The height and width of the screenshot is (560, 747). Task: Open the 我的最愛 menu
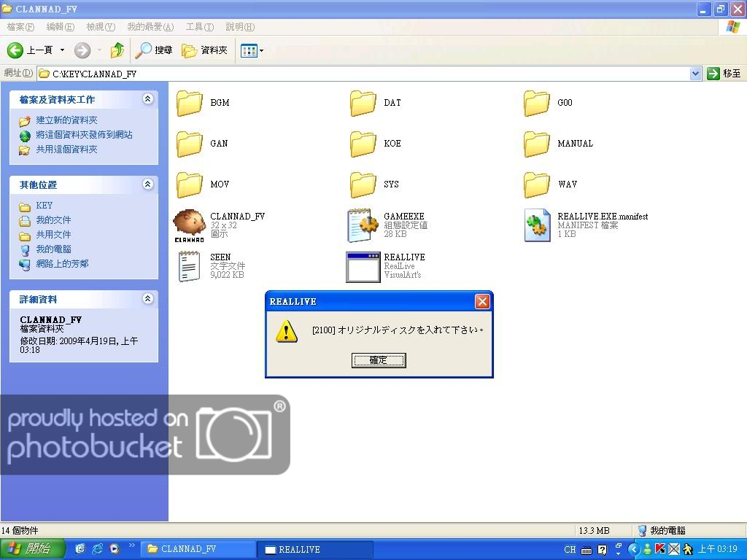(x=150, y=27)
